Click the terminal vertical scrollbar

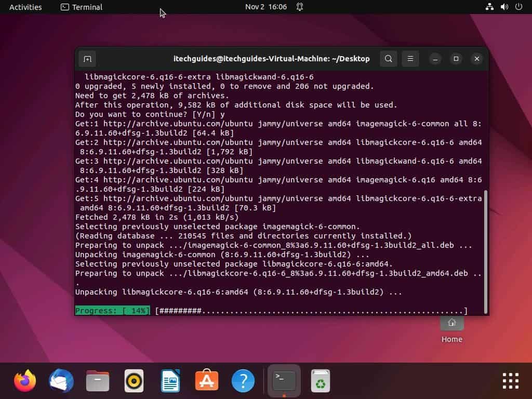coord(486,252)
